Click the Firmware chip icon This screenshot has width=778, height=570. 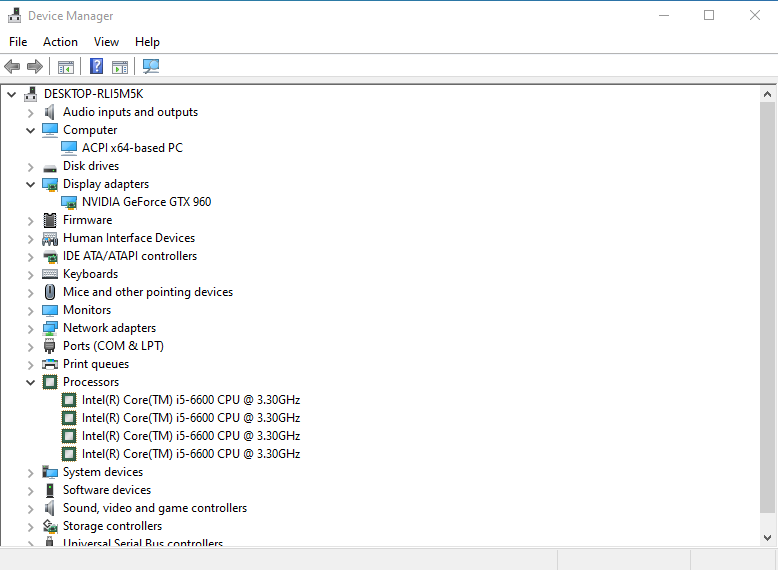click(x=50, y=220)
